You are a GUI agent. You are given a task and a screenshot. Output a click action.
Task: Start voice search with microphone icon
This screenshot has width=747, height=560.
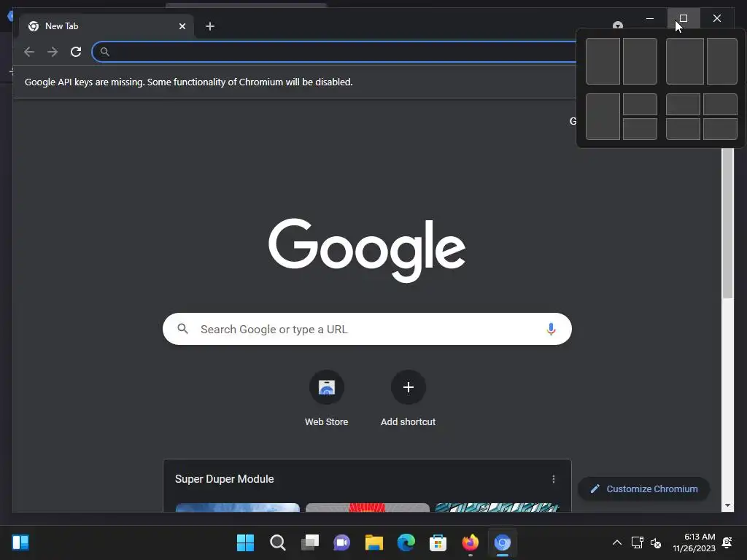tap(551, 329)
